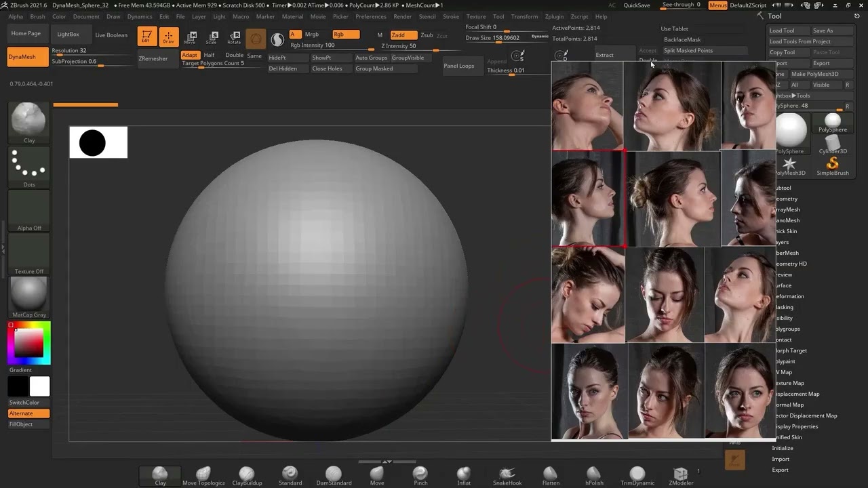Select the Rotate gizmo icon
This screenshot has width=868, height=488.
tap(234, 37)
